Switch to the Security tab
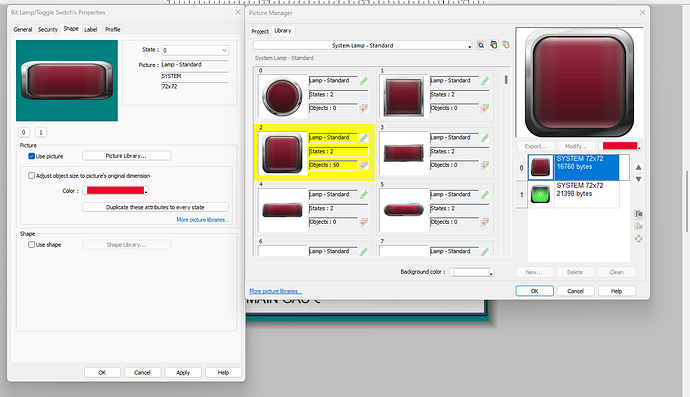 pyautogui.click(x=48, y=29)
